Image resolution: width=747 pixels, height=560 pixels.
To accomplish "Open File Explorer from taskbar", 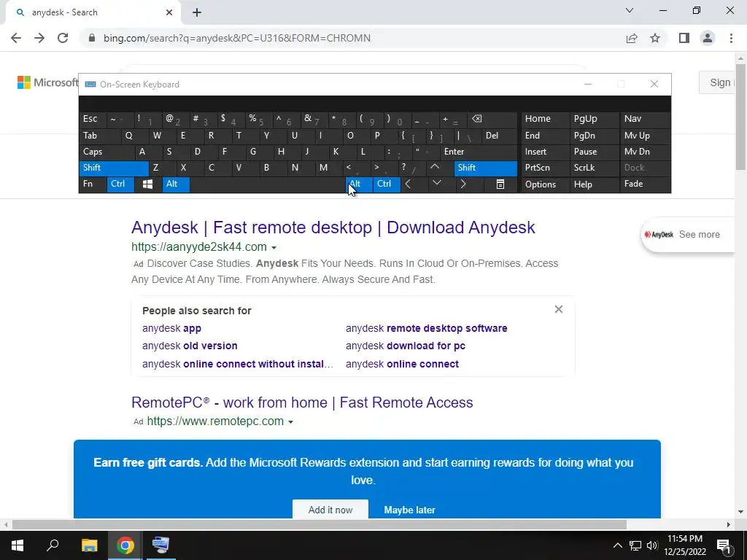I will (89, 545).
